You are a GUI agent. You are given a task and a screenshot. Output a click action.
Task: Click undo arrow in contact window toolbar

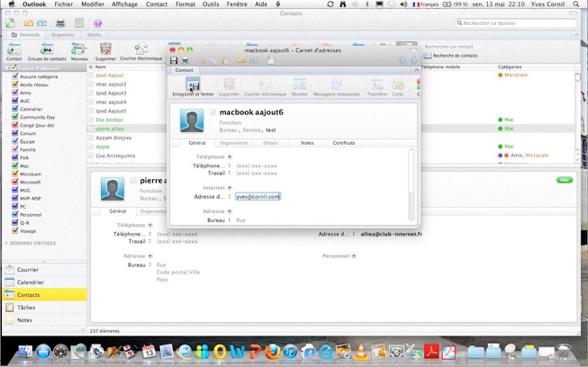(242, 60)
